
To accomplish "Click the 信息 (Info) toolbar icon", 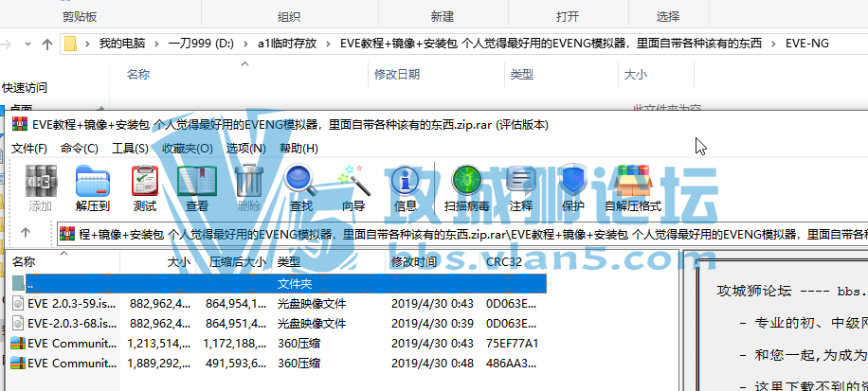I will click(x=405, y=181).
